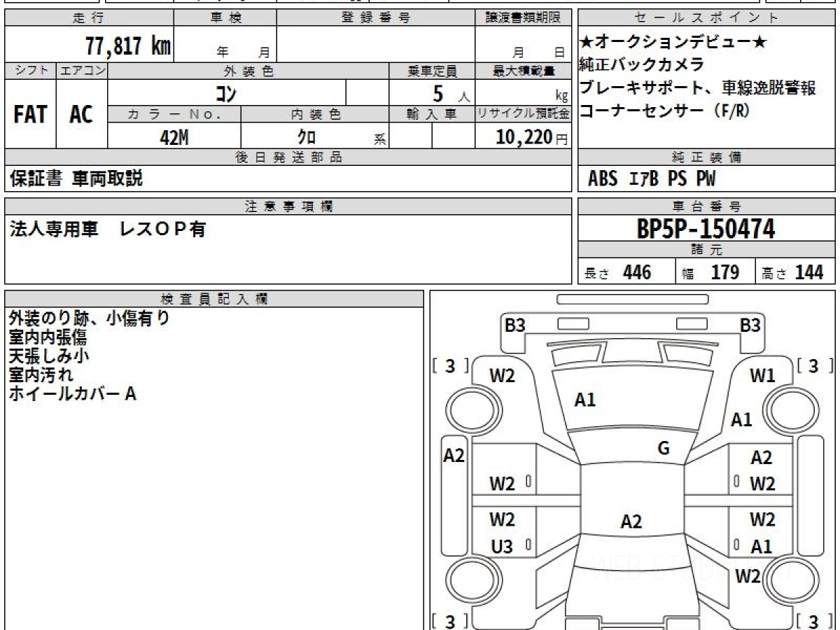This screenshot has width=840, height=630.
Task: Select the note 法人専用車 レスOP有
Action: 108,229
